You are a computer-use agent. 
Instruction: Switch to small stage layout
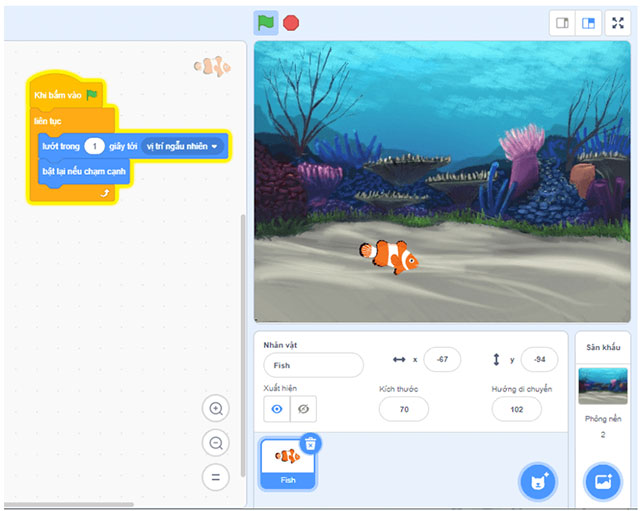point(562,23)
